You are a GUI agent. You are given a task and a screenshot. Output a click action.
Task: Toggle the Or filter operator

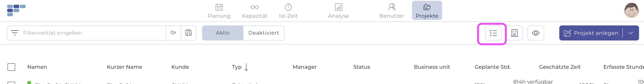(173, 33)
